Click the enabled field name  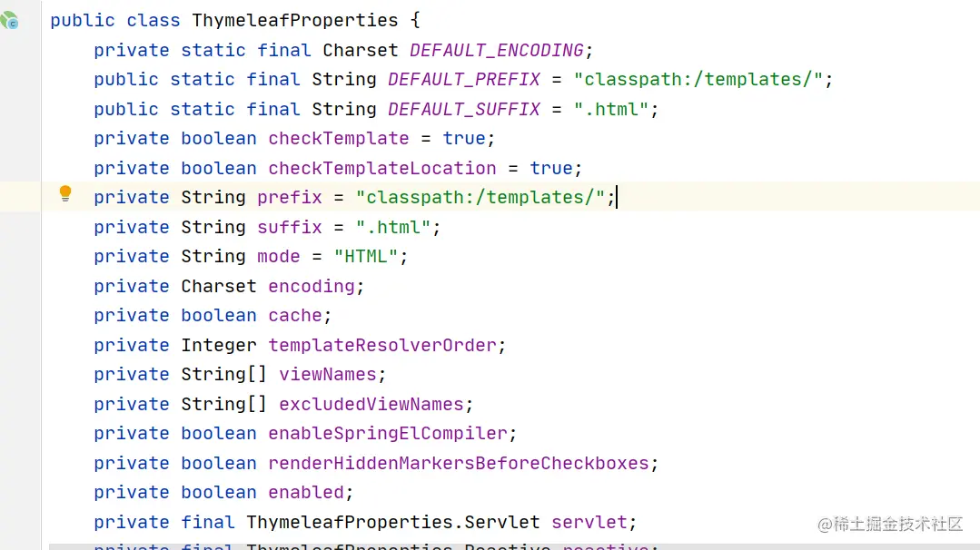306,493
